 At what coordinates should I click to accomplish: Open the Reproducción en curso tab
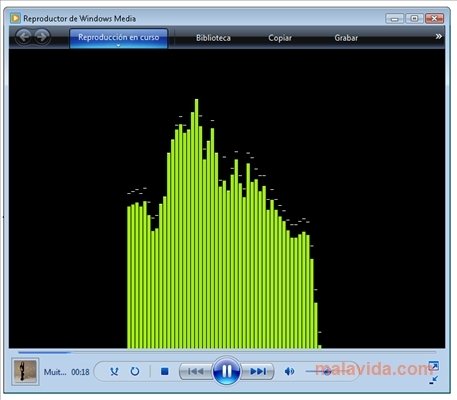(x=118, y=38)
